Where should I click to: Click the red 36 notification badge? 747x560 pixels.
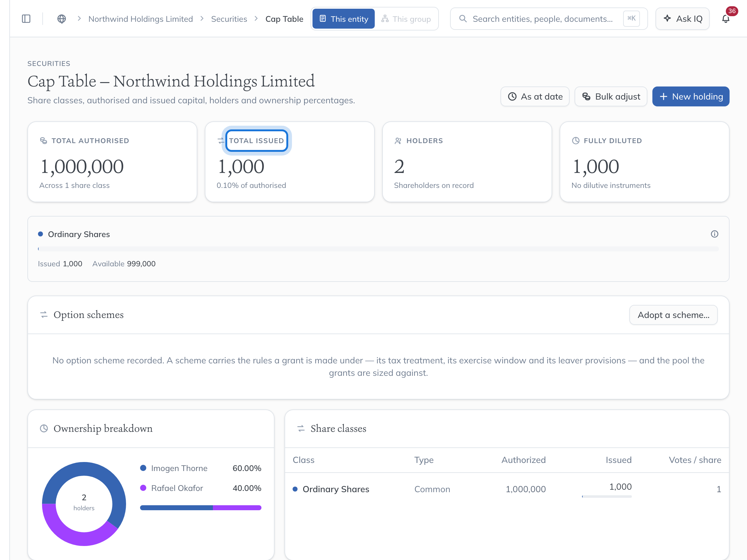click(x=732, y=11)
